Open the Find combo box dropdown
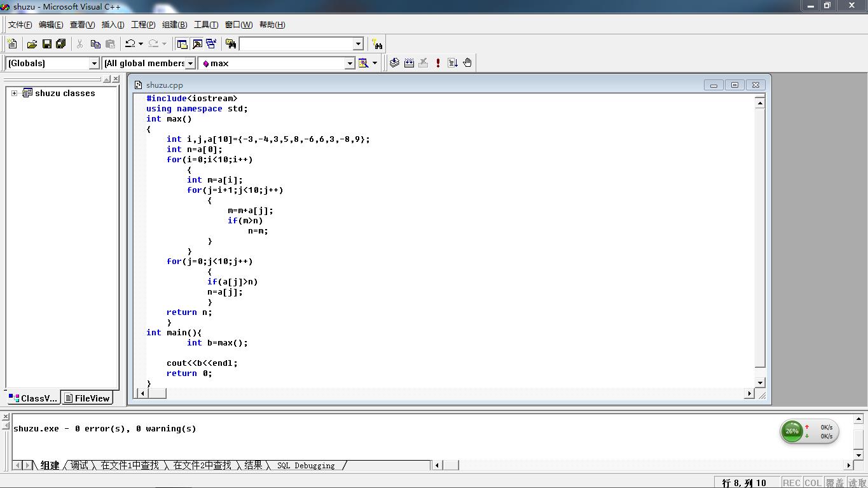The width and height of the screenshot is (868, 488). (358, 44)
